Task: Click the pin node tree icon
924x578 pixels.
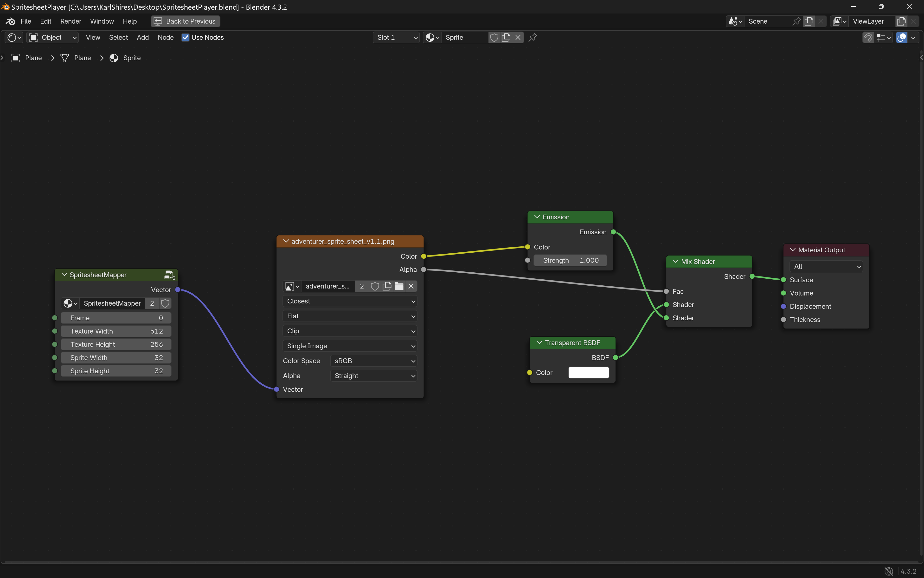Action: [533, 38]
